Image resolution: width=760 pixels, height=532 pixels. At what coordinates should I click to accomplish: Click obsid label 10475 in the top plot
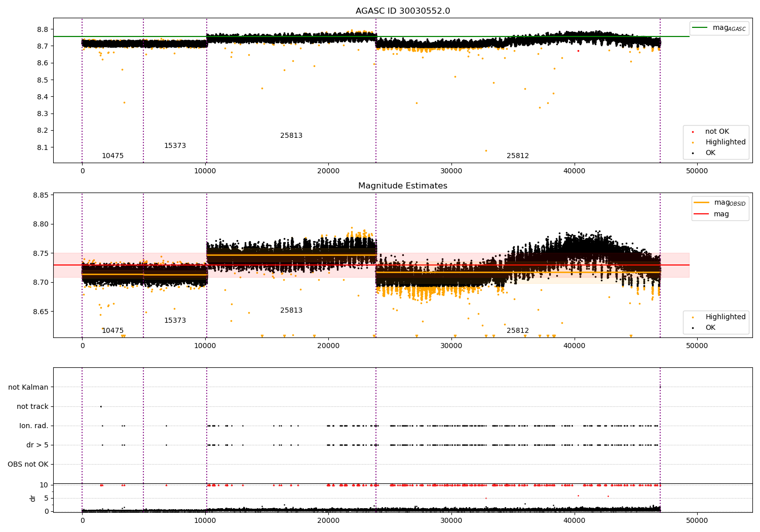112,156
